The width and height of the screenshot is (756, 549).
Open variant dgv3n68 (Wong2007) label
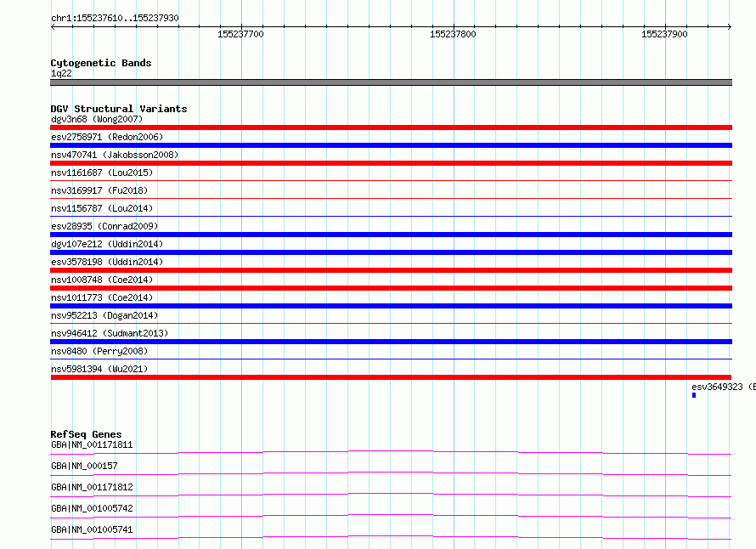point(97,119)
